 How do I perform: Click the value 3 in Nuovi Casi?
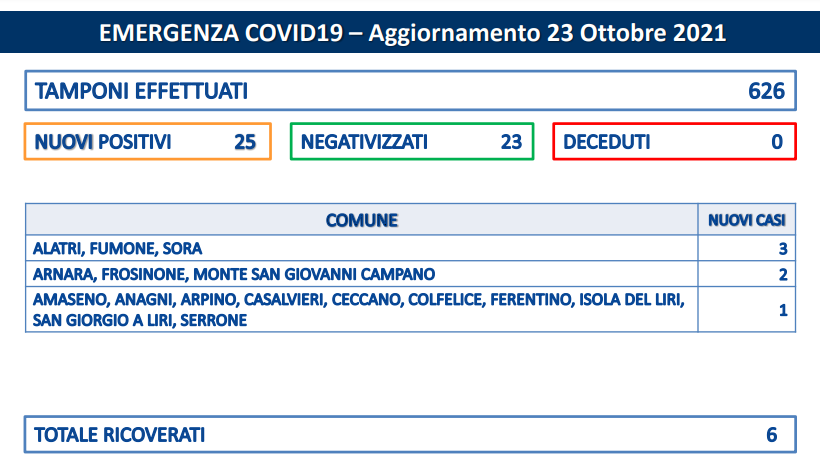click(783, 249)
